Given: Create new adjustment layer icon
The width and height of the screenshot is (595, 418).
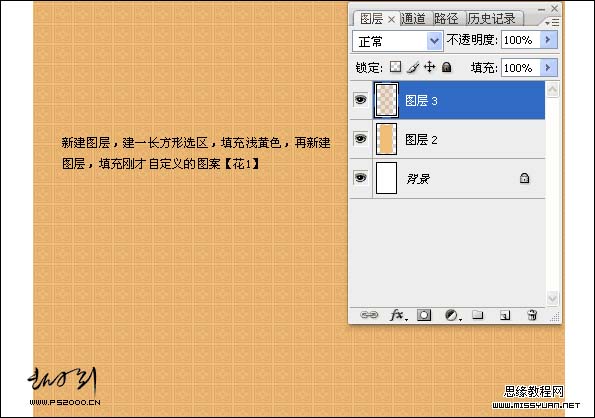Looking at the screenshot, I should pos(452,315).
